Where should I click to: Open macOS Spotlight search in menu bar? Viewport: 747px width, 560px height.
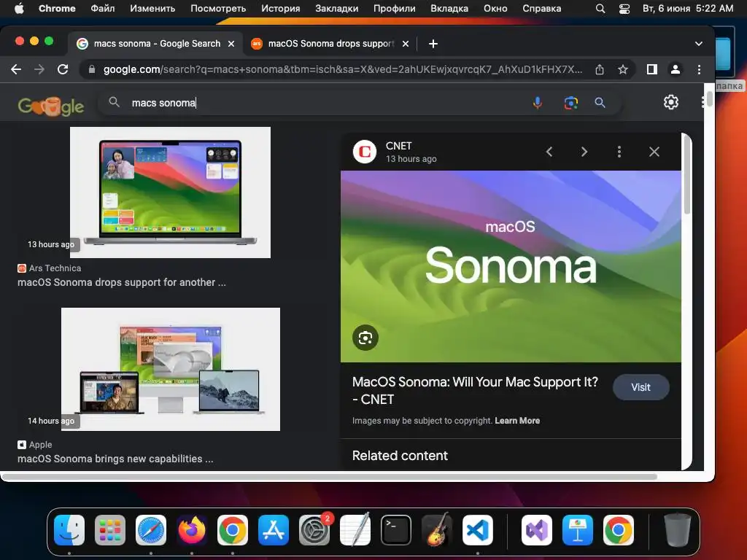600,9
